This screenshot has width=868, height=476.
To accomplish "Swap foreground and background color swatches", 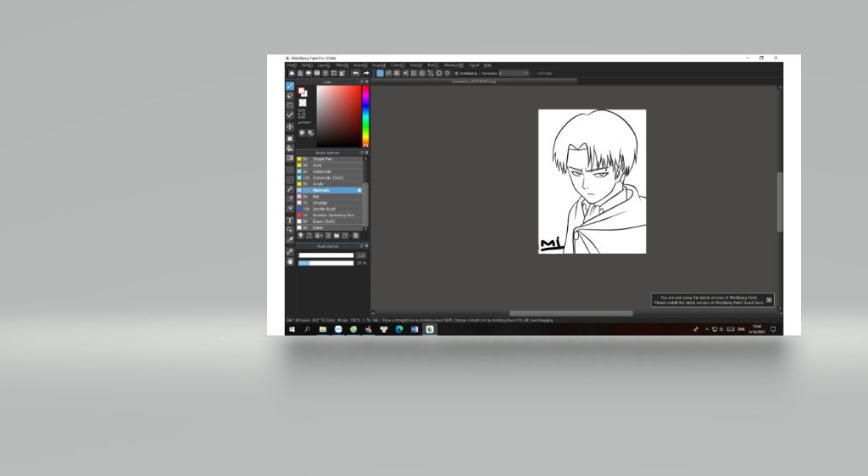I will click(x=303, y=92).
